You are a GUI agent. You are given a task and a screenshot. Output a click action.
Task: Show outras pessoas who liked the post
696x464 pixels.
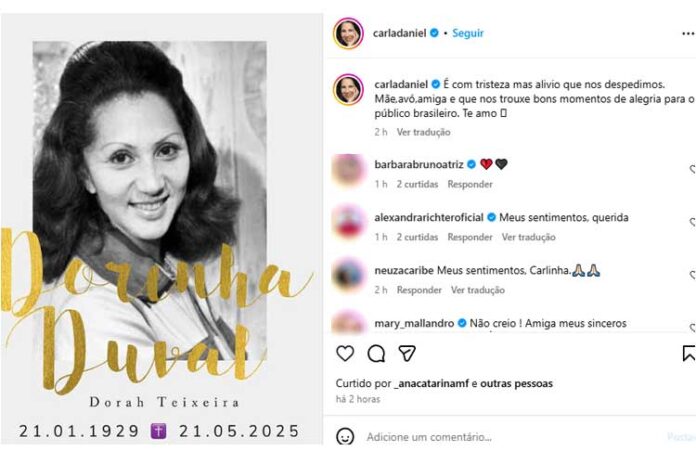[x=516, y=383]
